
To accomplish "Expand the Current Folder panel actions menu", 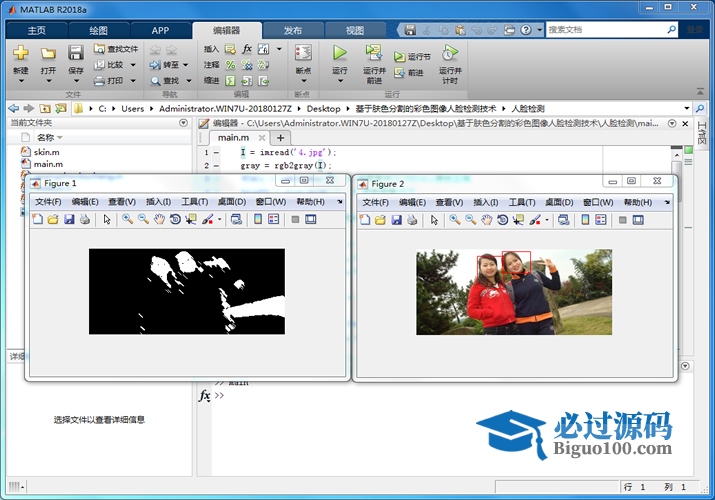I will coord(183,123).
